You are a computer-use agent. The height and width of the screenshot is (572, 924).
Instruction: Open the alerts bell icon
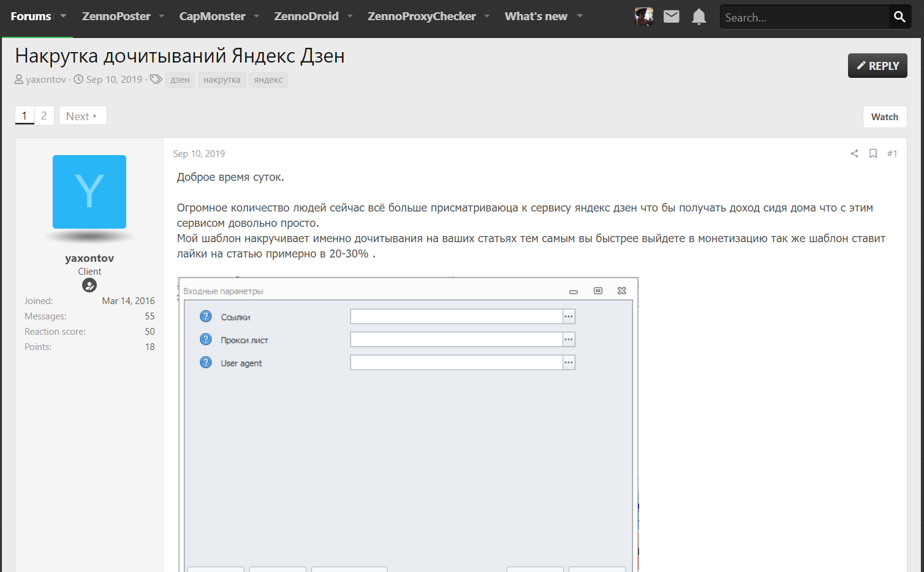699,17
